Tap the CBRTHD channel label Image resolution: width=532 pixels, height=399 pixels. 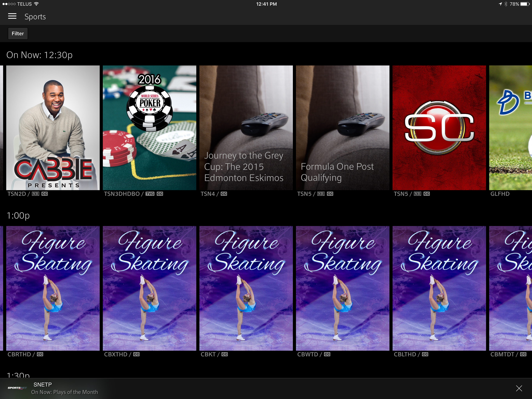point(19,354)
